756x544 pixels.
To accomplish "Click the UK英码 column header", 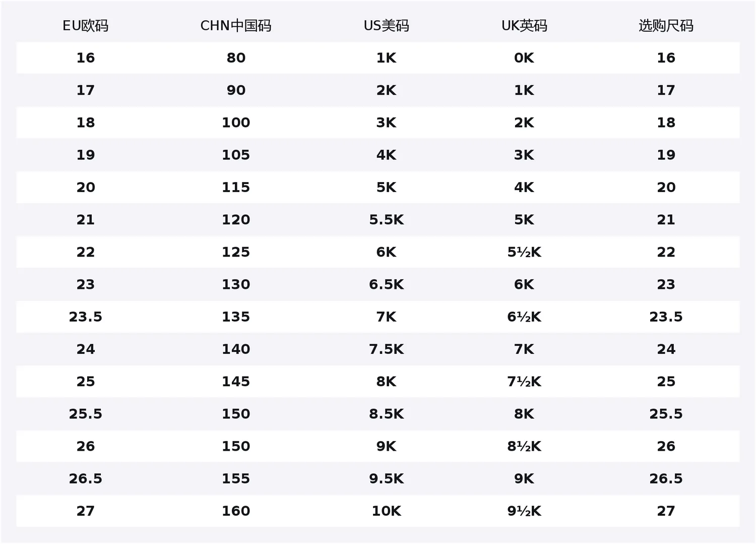I will 524,26.
